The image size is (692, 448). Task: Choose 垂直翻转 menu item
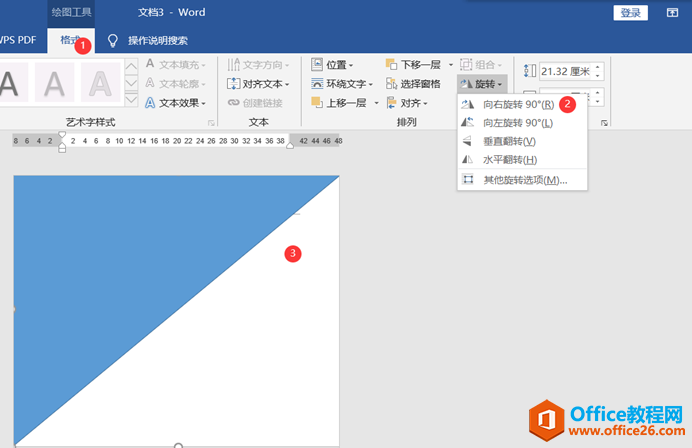click(522, 141)
